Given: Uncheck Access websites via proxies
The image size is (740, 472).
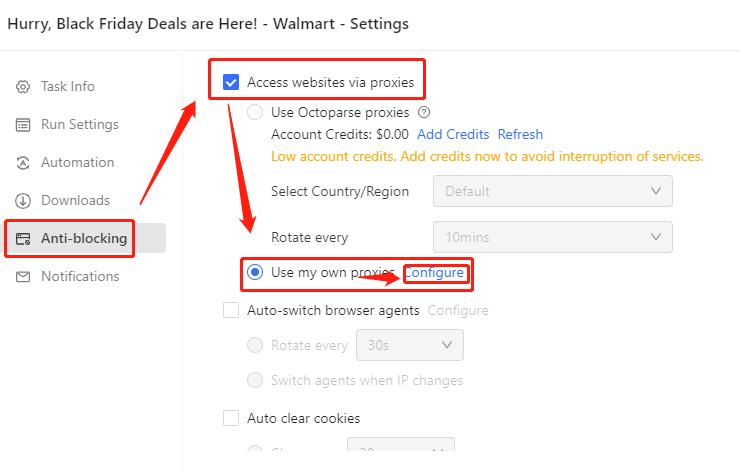Looking at the screenshot, I should click(x=231, y=83).
